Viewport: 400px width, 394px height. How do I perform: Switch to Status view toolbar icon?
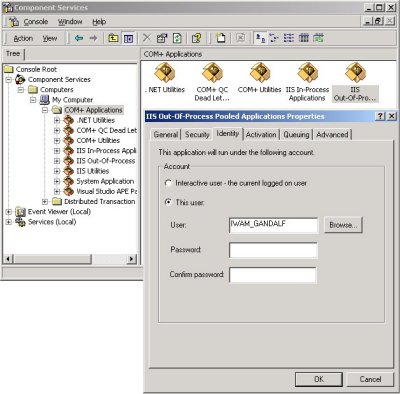pos(318,38)
